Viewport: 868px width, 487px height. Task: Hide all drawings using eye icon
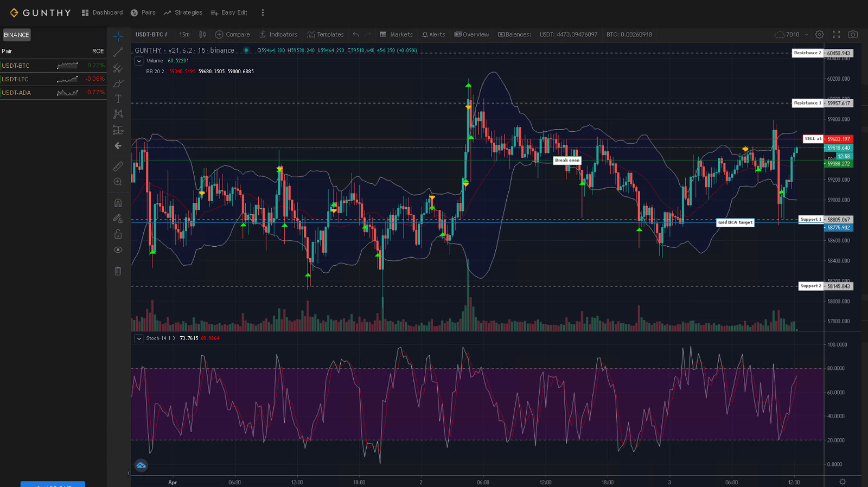118,250
